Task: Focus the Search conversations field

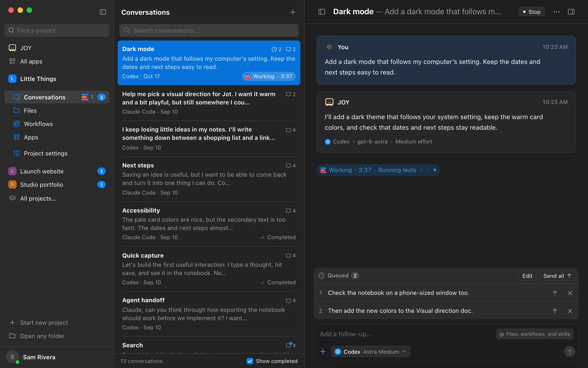Action: pos(209,30)
